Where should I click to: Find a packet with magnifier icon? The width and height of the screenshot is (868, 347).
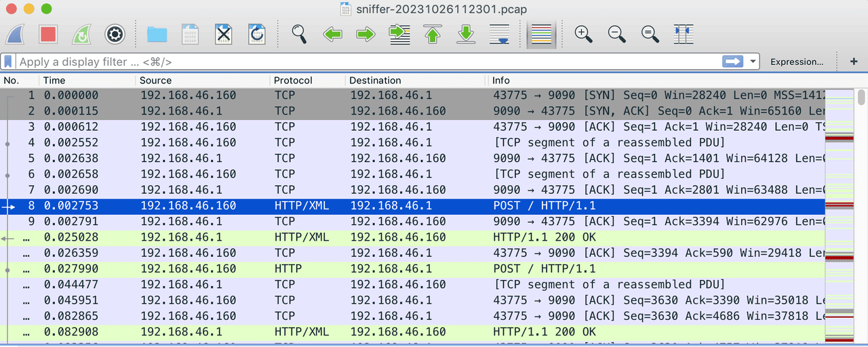[299, 34]
